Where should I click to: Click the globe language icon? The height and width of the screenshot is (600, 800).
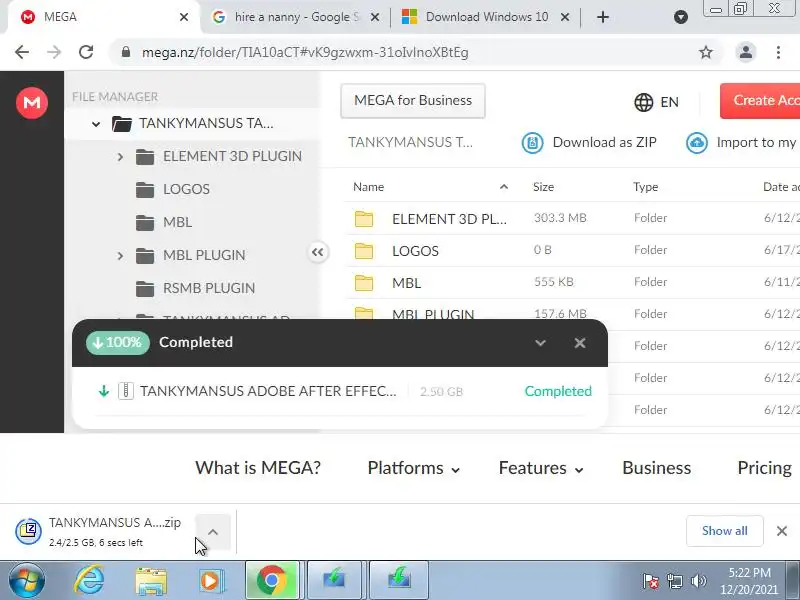tap(643, 102)
